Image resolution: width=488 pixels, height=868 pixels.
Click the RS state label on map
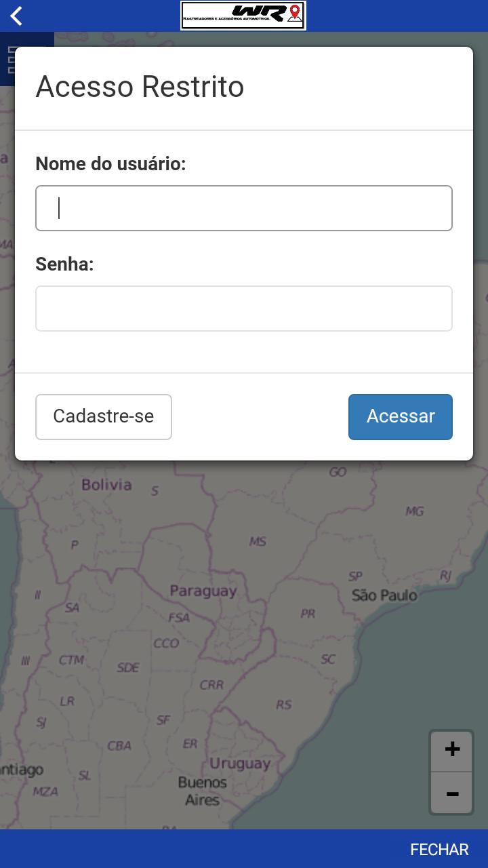(x=283, y=705)
